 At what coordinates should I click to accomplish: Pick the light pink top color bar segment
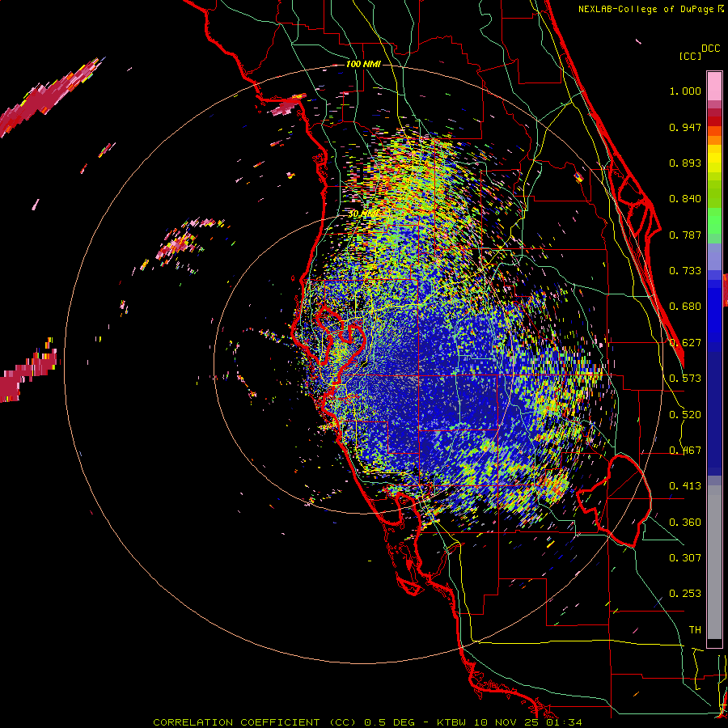(714, 86)
